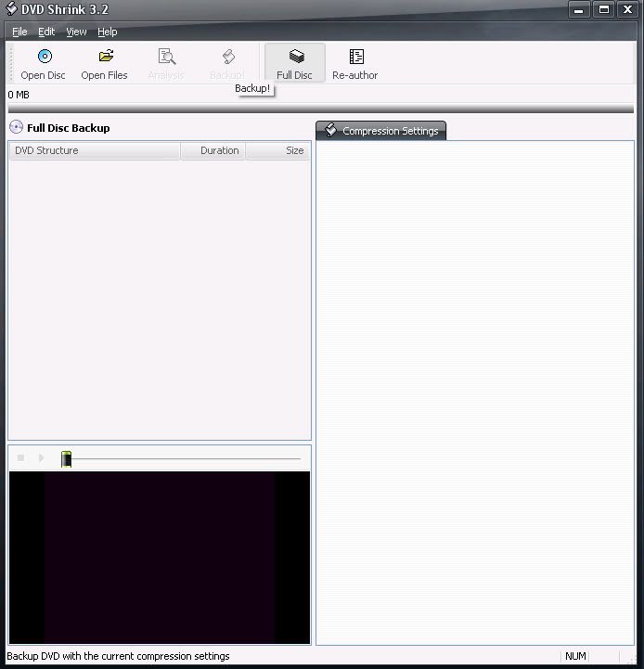
Task: Click the Full Disc Backup disc icon
Action: click(16, 127)
